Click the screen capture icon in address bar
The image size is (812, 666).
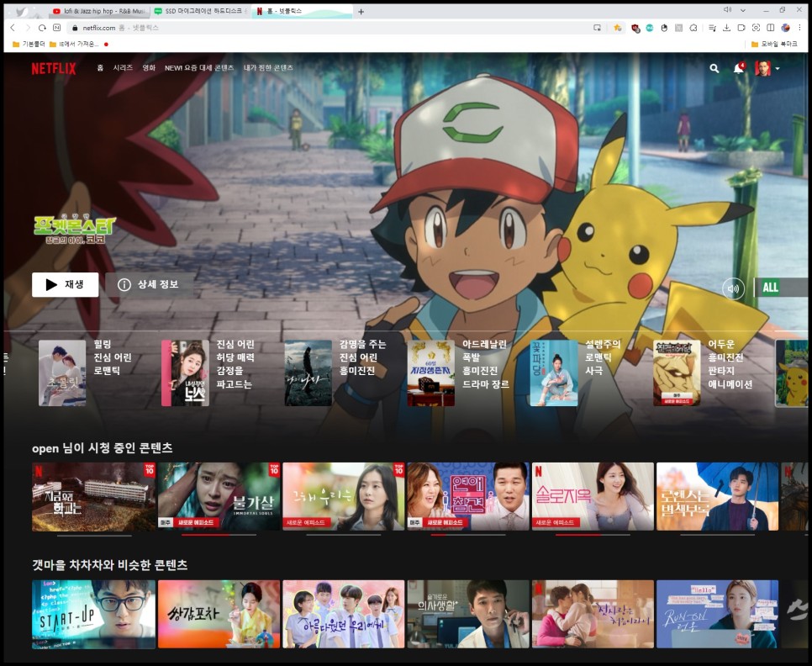point(597,28)
